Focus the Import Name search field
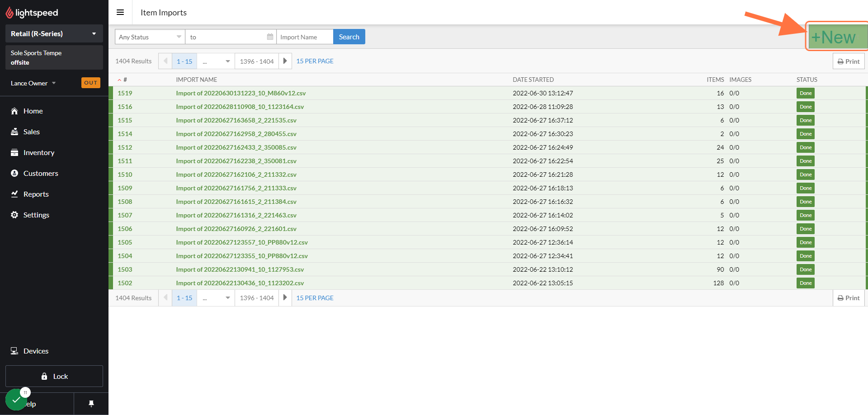Viewport: 868px width, 415px height. [x=305, y=37]
